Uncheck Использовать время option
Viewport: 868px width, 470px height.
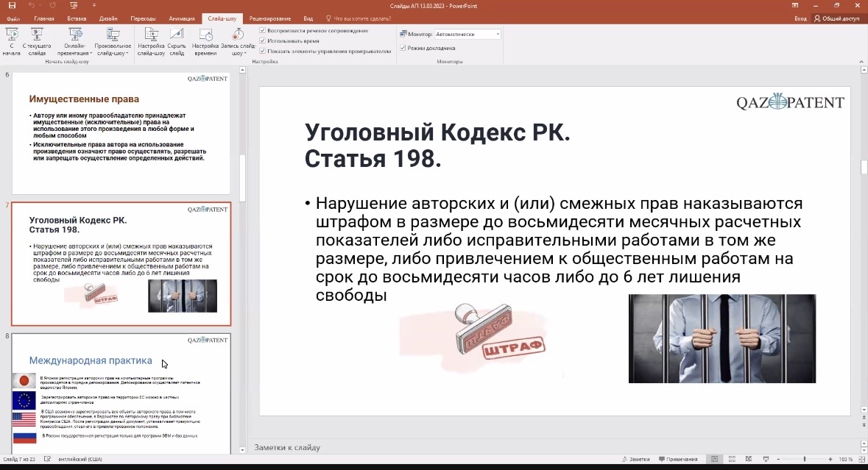(263, 41)
